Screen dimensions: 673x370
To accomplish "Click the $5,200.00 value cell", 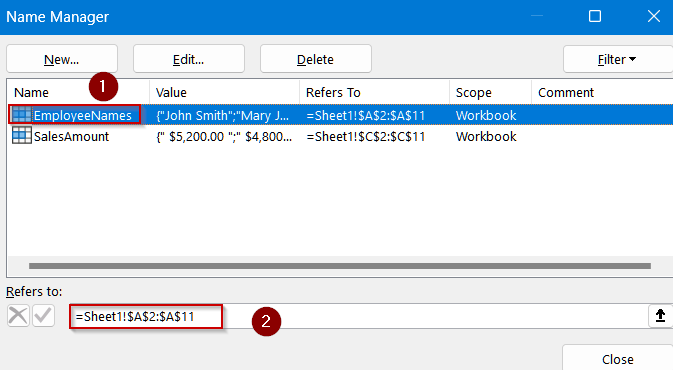I will (224, 136).
